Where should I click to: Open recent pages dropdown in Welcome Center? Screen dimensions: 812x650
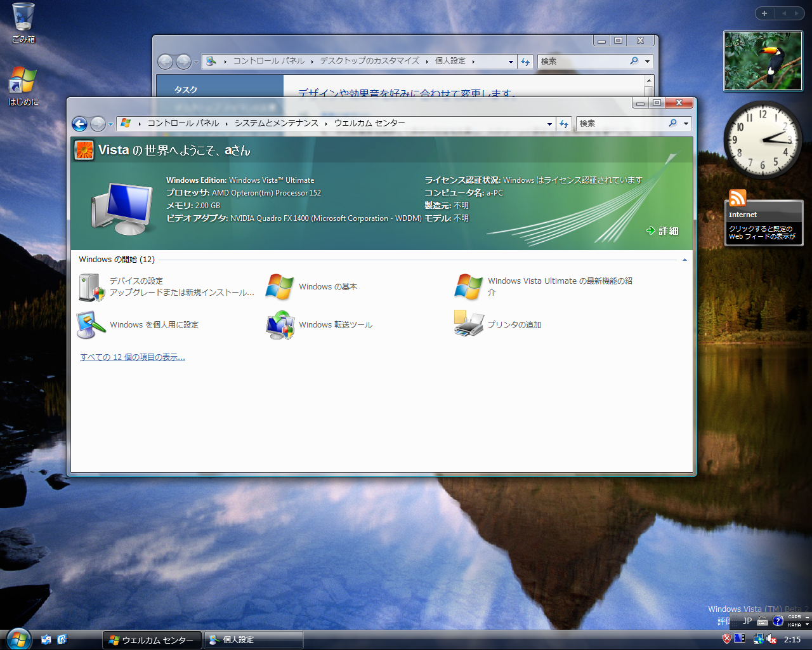(x=110, y=124)
